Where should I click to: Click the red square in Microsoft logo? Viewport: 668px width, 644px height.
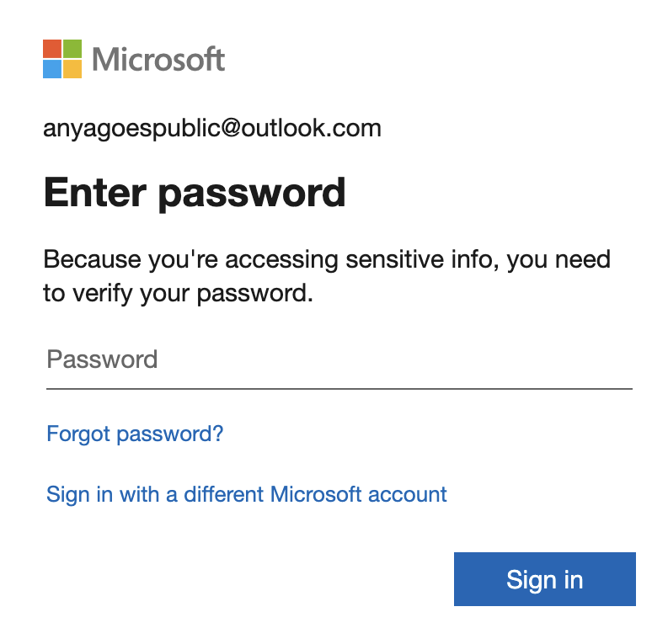click(x=52, y=49)
